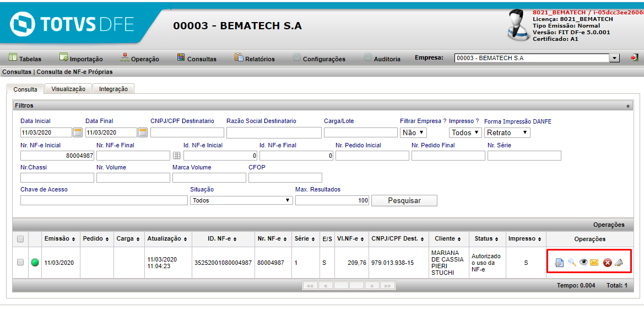Image resolution: width=644 pixels, height=309 pixels.
Task: Click the Chave de Acesso input field
Action: [104, 200]
